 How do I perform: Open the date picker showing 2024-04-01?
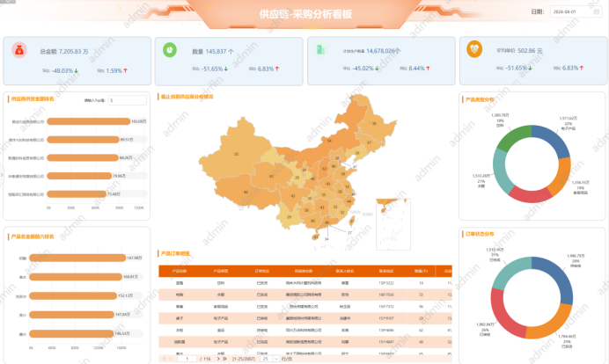[x=575, y=12]
